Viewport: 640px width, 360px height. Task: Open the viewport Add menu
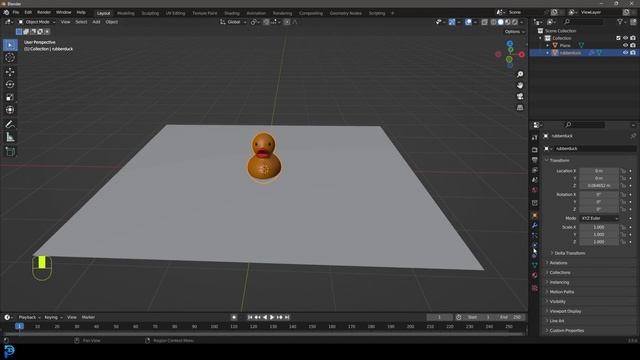[96, 22]
